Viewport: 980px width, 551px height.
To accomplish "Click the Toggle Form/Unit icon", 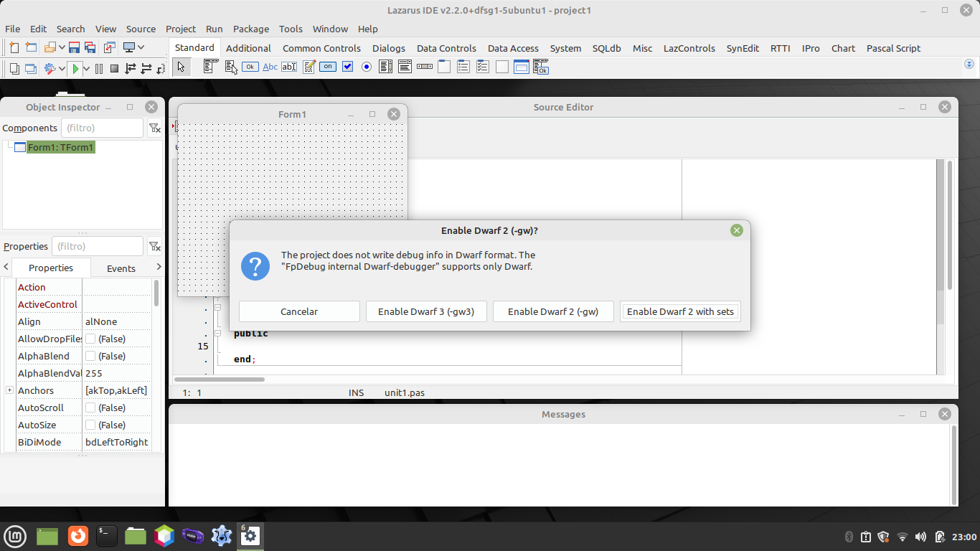I will coord(110,47).
